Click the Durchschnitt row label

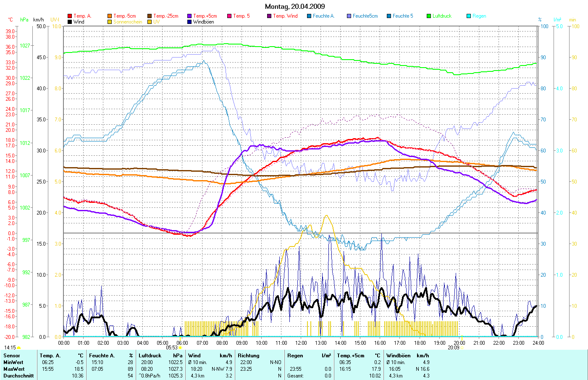(x=18, y=376)
